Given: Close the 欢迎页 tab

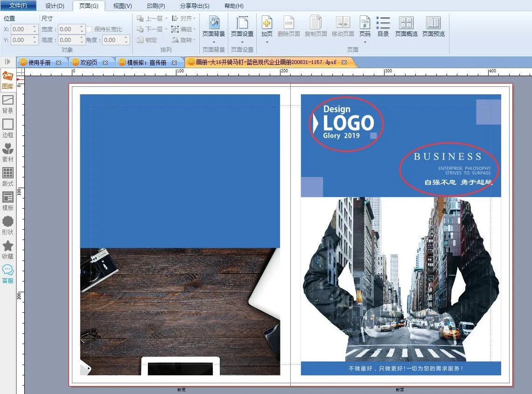Looking at the screenshot, I should tap(105, 63).
